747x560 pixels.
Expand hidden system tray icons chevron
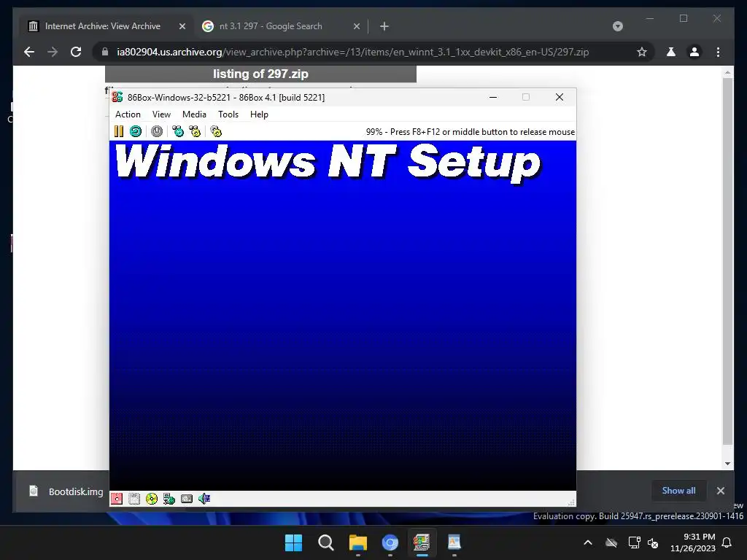click(588, 542)
